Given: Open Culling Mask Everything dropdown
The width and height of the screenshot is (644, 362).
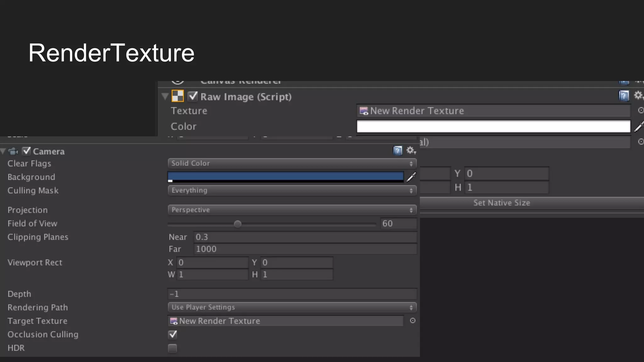Looking at the screenshot, I should (292, 190).
